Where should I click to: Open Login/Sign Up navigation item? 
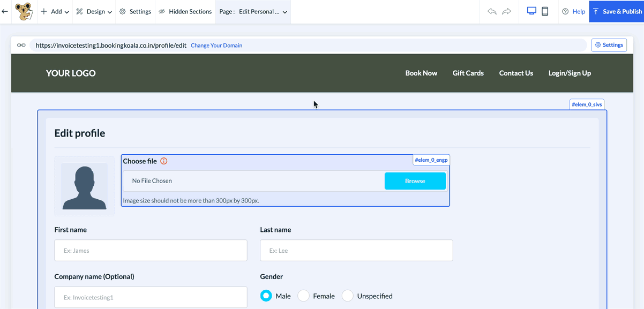[x=570, y=73]
